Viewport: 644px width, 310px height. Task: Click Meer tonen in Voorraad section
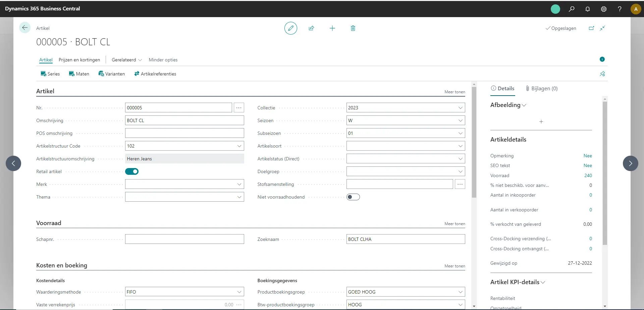tap(454, 224)
